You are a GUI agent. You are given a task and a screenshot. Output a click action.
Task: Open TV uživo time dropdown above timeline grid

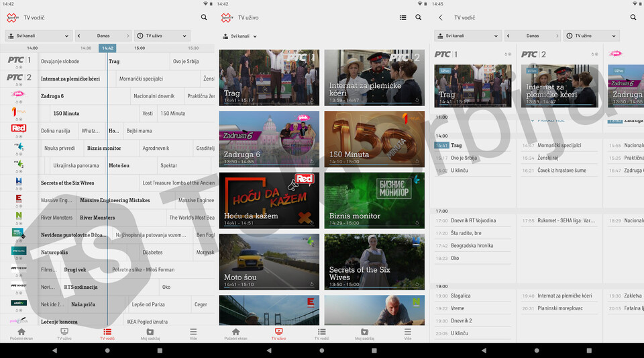(x=162, y=36)
